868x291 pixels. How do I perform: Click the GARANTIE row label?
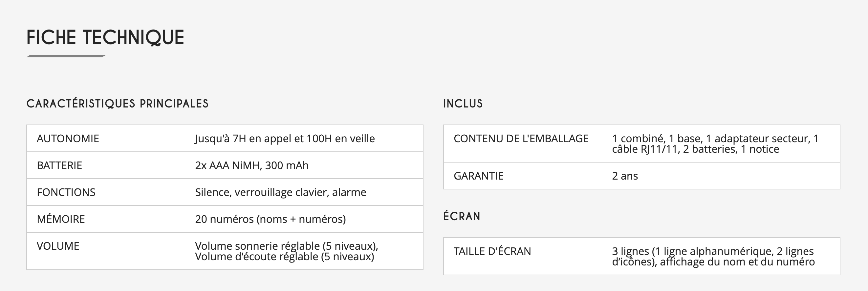(478, 176)
